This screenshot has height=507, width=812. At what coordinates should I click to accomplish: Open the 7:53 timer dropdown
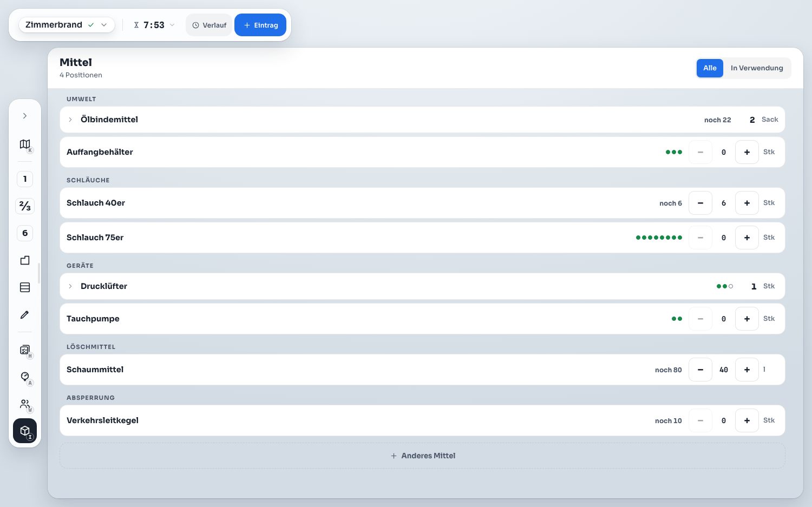[154, 25]
